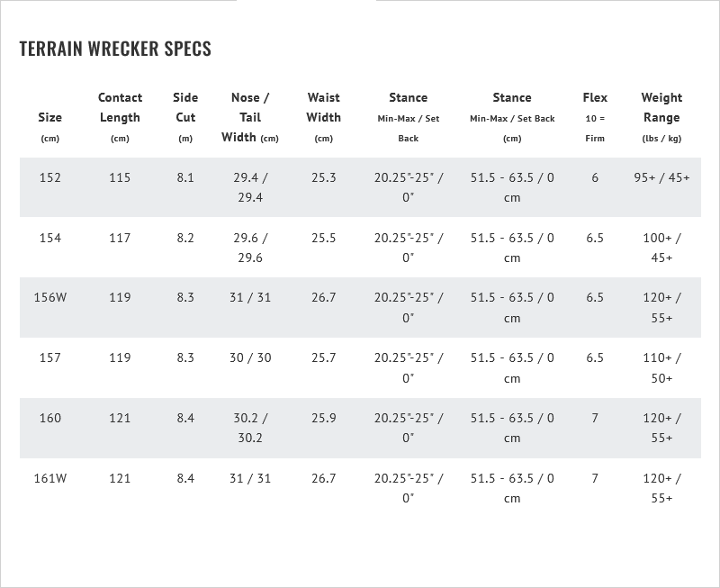This screenshot has height=588, width=720.
Task: Select the 161W size cell
Action: (50, 478)
